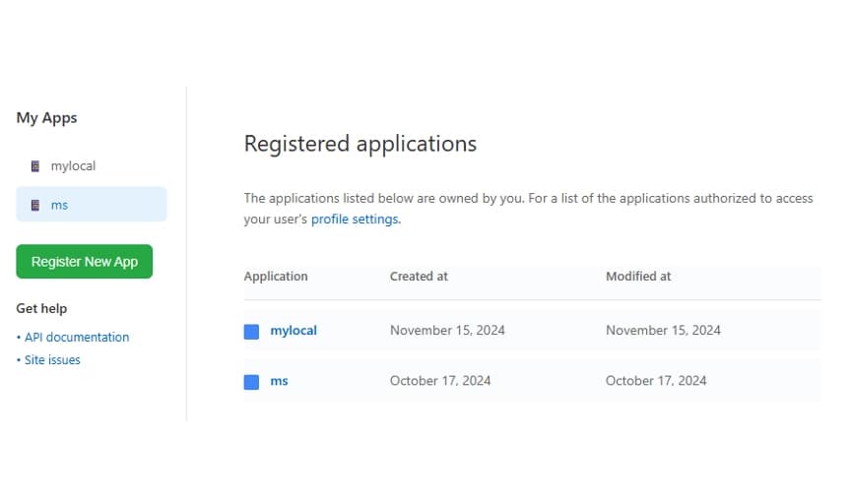Open the ms application from the table

pos(279,381)
